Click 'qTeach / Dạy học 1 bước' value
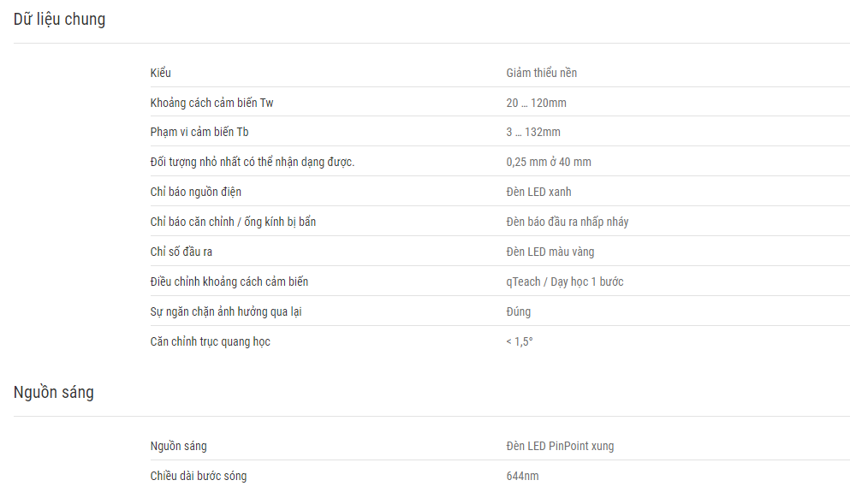850x504 pixels. (565, 282)
